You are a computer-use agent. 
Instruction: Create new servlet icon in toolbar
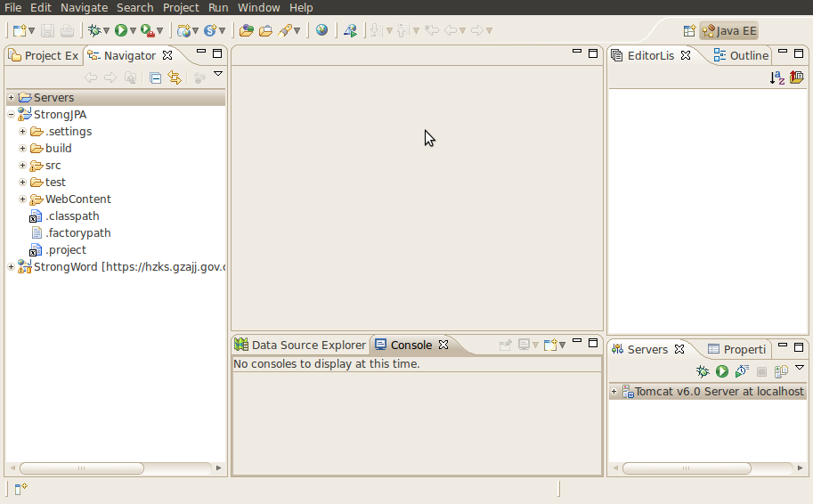(x=210, y=30)
